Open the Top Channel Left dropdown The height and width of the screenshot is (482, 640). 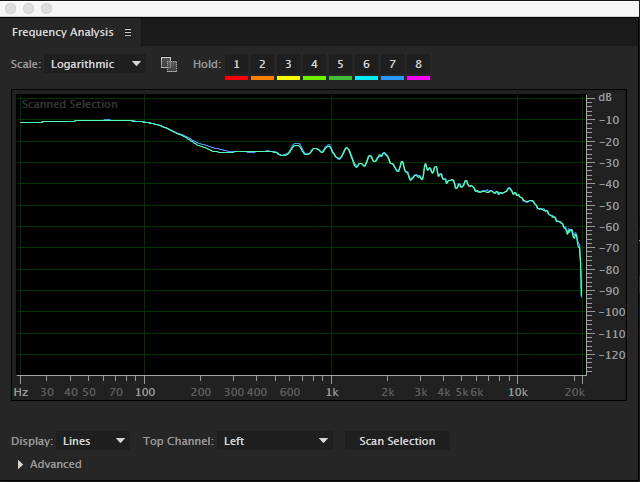pyautogui.click(x=275, y=441)
